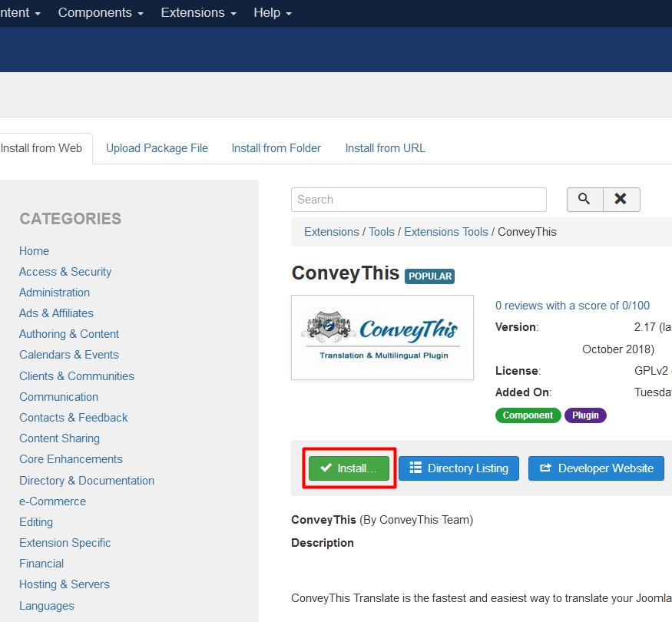Image resolution: width=672 pixels, height=622 pixels.
Task: Click the Description heading
Action: click(x=323, y=543)
